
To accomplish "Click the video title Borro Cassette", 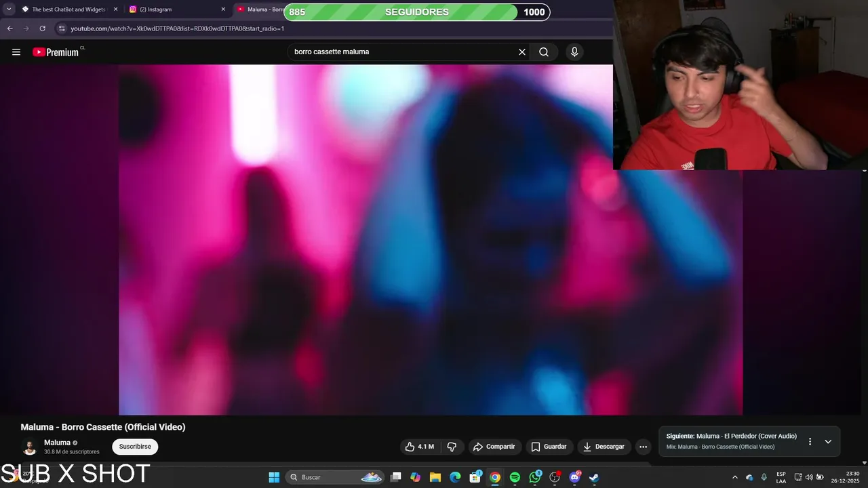I will pyautogui.click(x=103, y=427).
